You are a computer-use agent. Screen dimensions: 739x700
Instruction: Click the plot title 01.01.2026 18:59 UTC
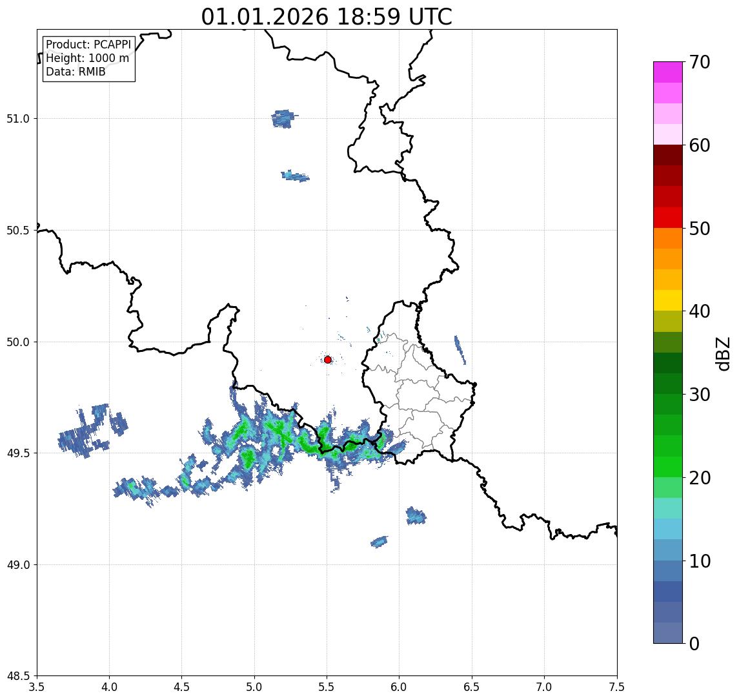[327, 17]
